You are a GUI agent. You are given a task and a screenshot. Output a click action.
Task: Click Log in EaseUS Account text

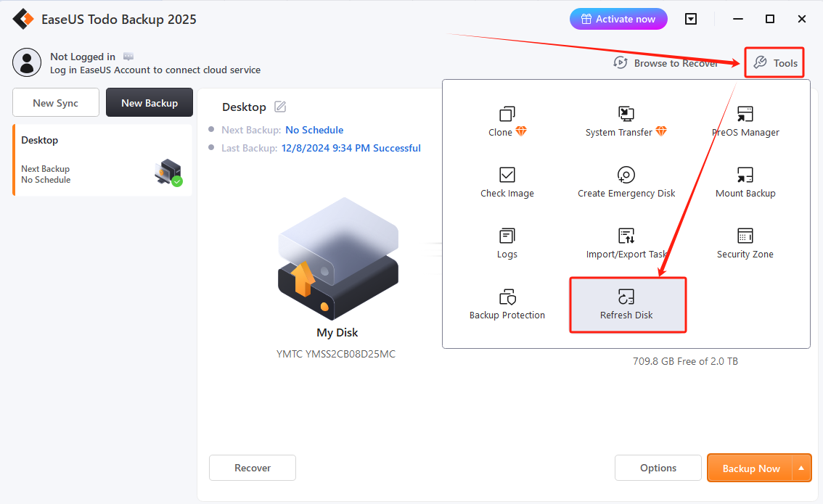pyautogui.click(x=155, y=70)
